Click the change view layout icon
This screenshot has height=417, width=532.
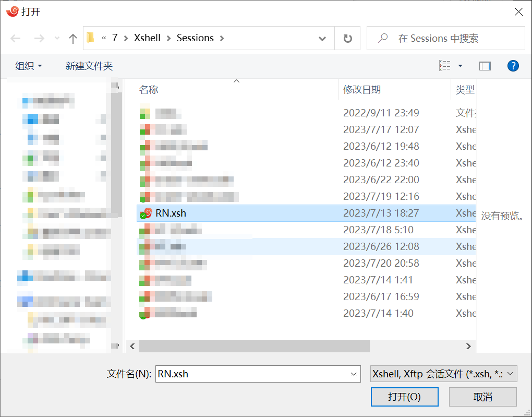[445, 66]
